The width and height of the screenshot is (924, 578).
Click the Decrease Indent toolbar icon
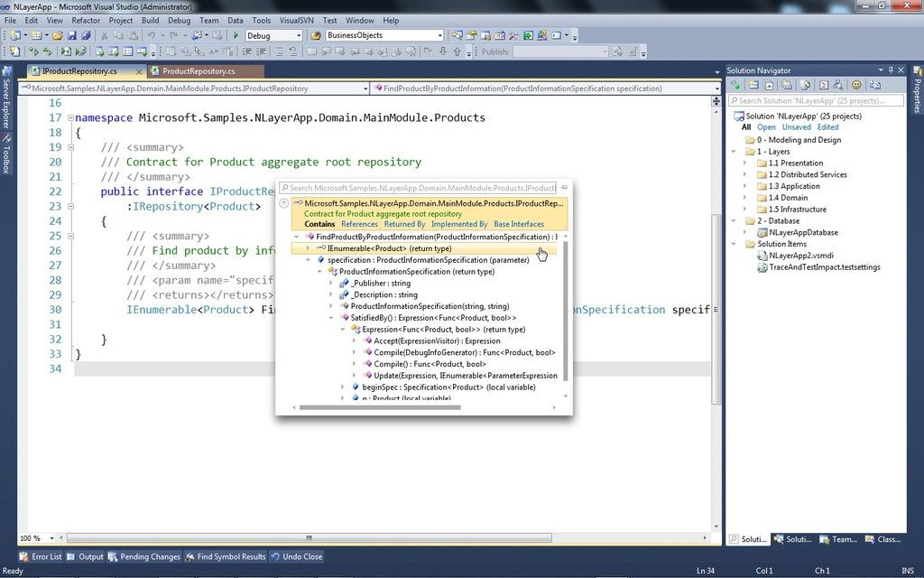[248, 51]
